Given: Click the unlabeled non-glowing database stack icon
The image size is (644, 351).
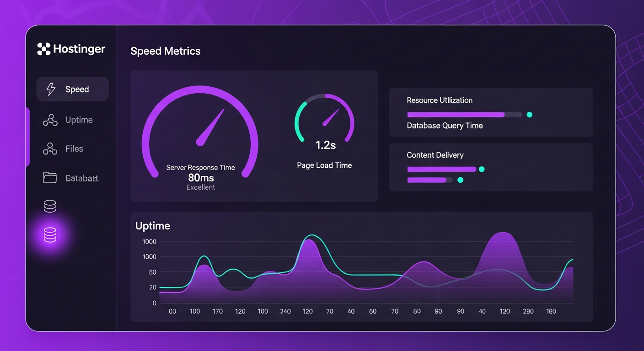Looking at the screenshot, I should coord(50,207).
